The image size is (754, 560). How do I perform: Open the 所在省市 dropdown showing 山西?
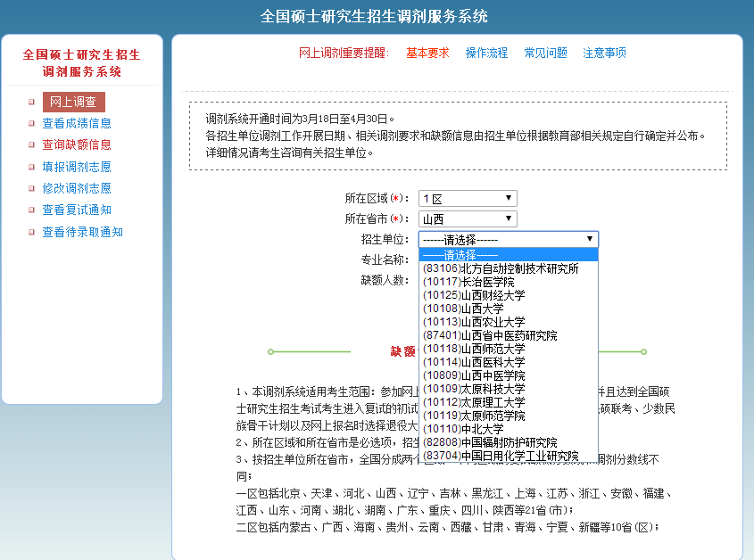468,218
